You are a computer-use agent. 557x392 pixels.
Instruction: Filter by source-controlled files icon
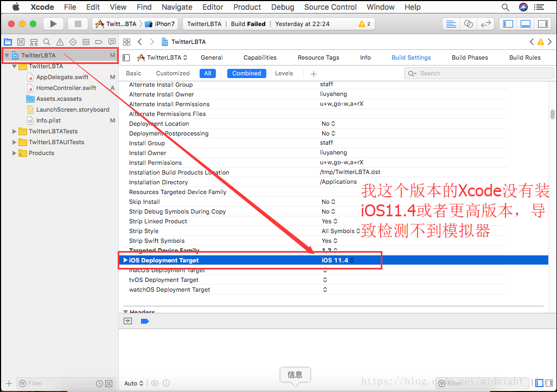point(109,383)
